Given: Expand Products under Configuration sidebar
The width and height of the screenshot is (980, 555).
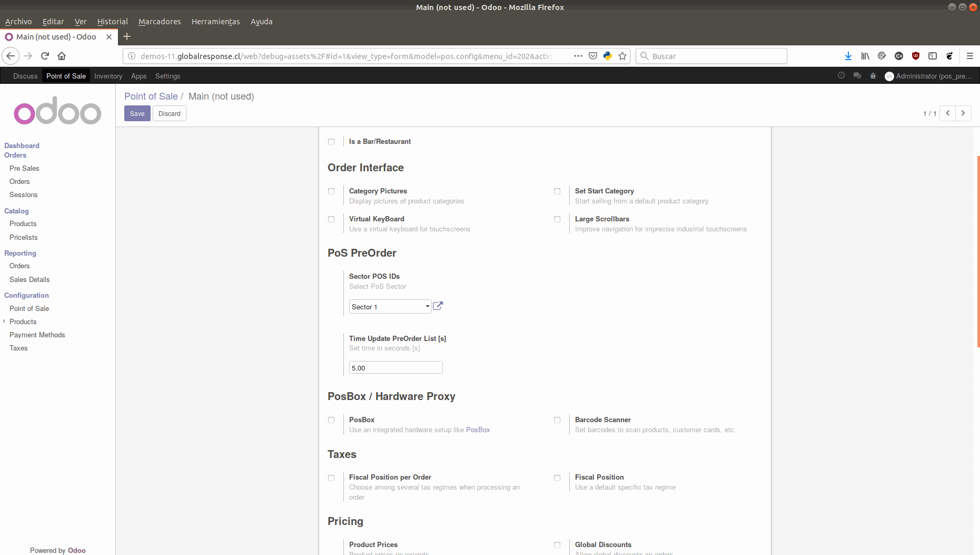Looking at the screenshot, I should [x=5, y=322].
